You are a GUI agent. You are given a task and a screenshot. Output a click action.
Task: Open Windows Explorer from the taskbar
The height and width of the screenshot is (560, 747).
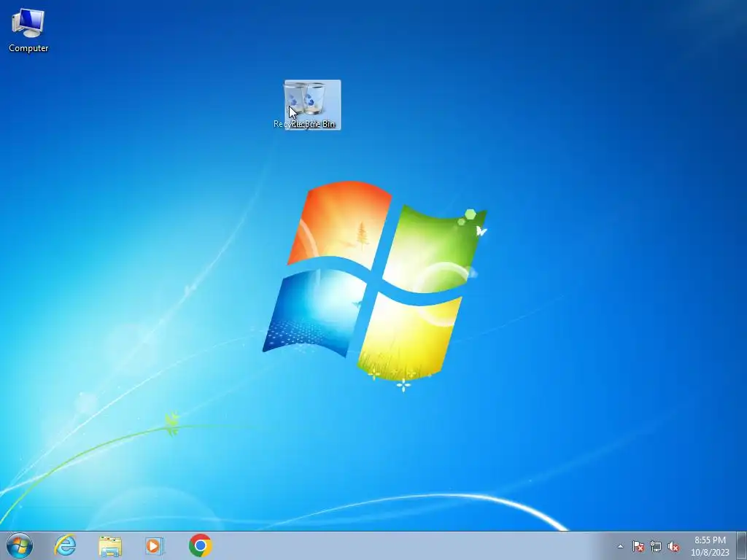[x=110, y=545]
